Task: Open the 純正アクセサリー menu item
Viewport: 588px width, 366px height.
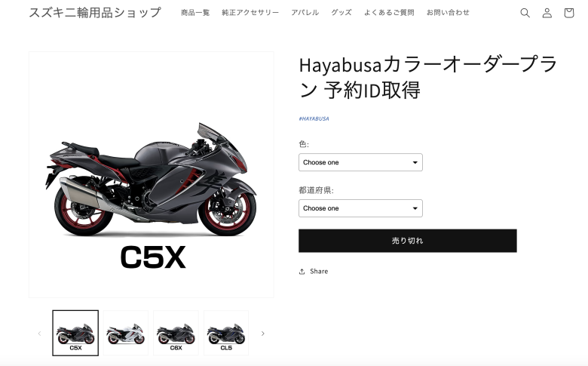Action: (250, 13)
